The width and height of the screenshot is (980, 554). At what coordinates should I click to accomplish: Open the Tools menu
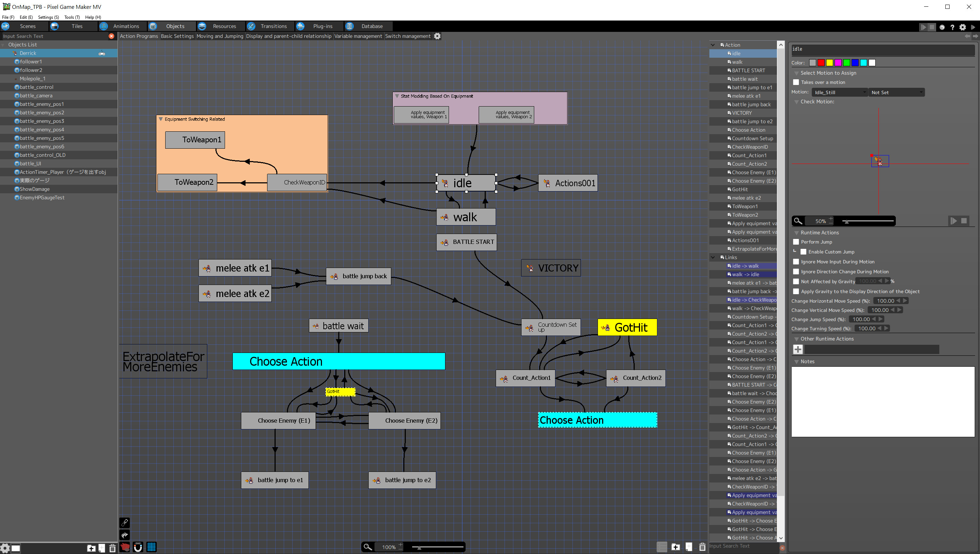tap(72, 17)
